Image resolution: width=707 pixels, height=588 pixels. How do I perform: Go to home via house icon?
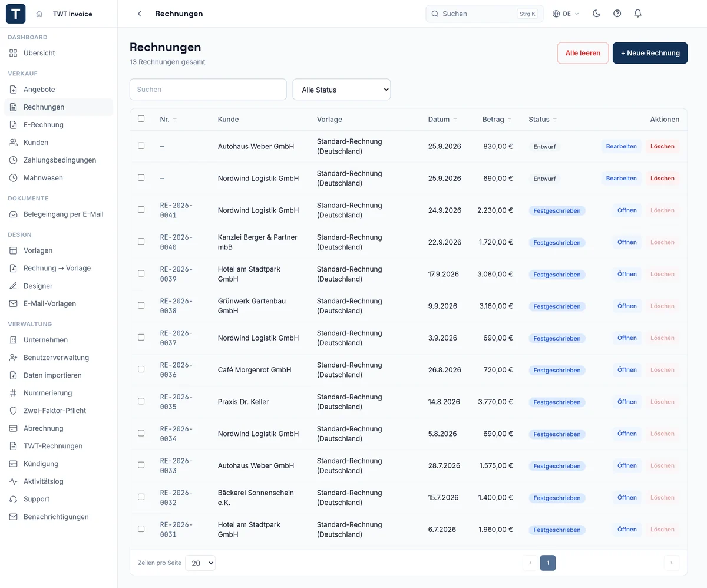(39, 14)
